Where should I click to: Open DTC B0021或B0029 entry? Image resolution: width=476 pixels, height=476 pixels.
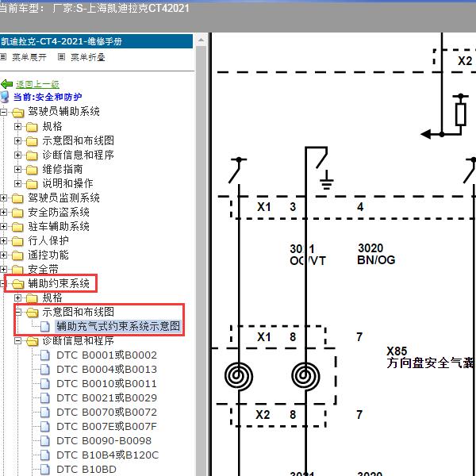pyautogui.click(x=106, y=397)
